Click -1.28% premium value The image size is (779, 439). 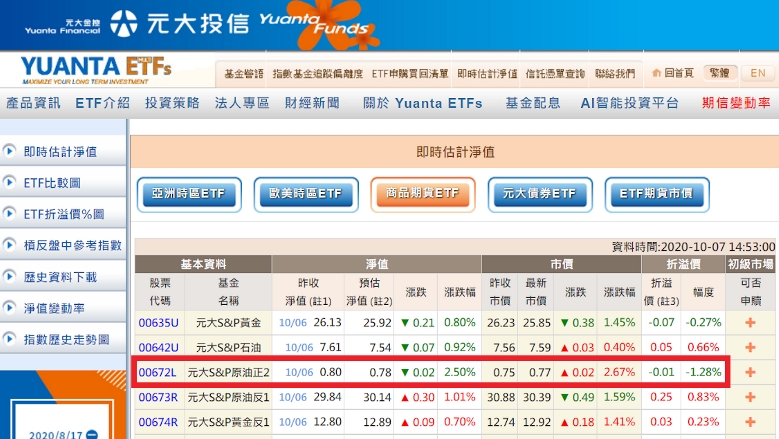point(703,372)
